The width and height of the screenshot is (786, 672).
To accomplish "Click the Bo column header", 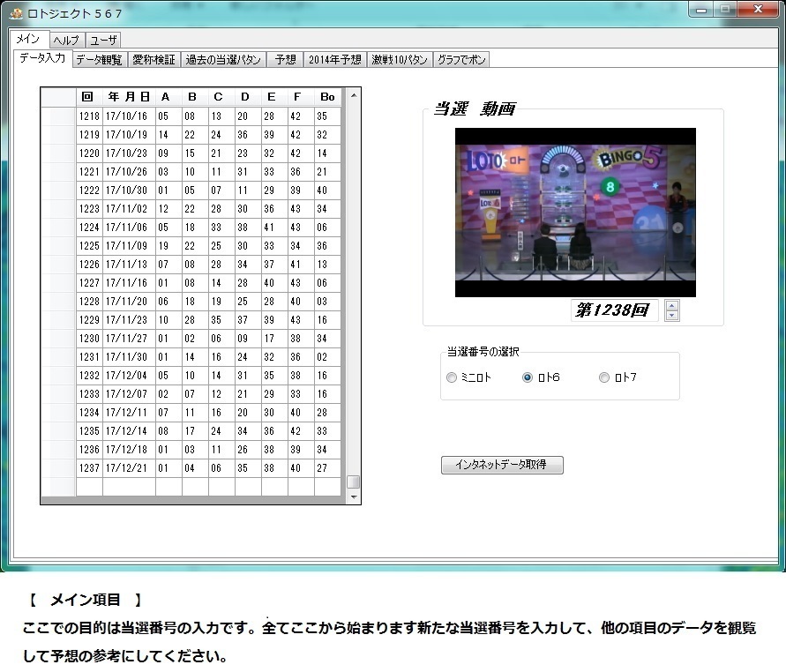I will (x=327, y=97).
